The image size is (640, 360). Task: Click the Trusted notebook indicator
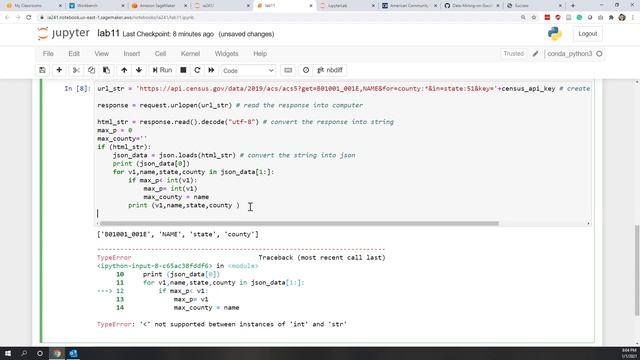513,53
